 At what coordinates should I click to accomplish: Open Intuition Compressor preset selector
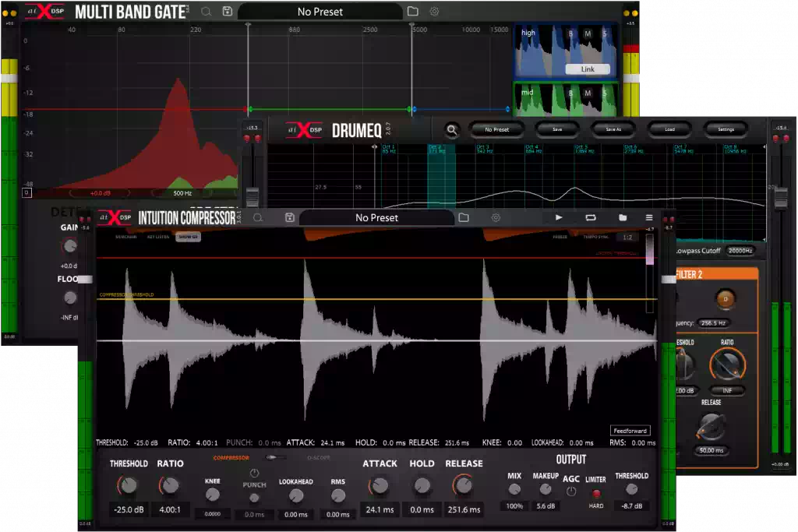coord(376,217)
